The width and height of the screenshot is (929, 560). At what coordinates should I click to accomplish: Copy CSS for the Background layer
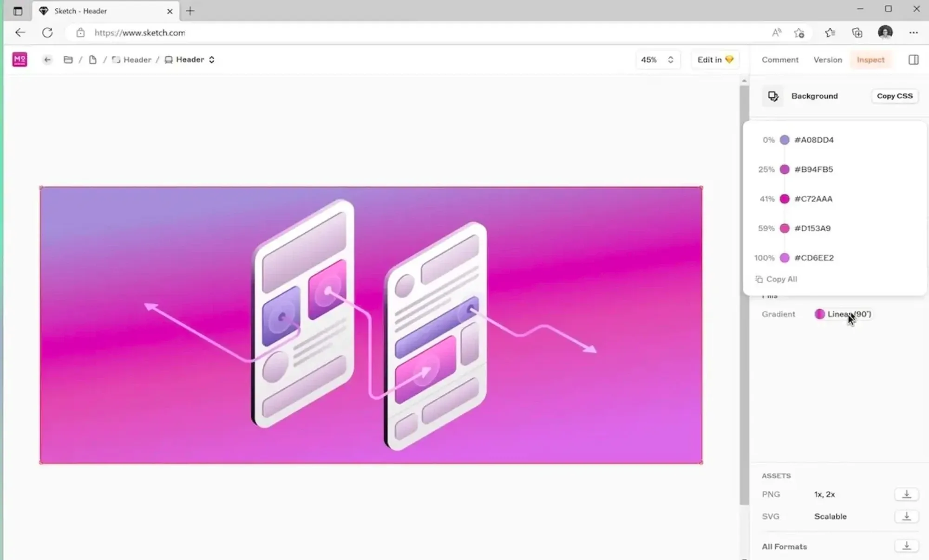tap(895, 96)
